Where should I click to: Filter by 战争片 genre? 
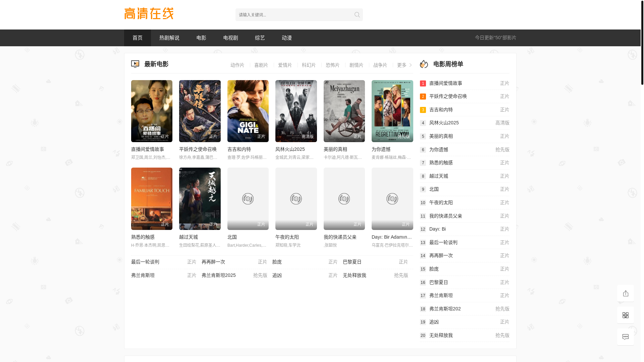[380, 65]
